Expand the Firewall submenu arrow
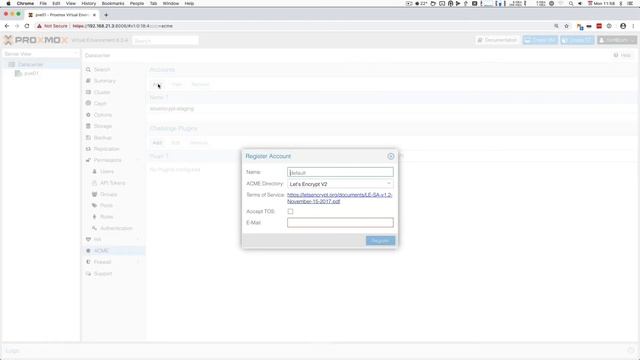 click(139, 262)
